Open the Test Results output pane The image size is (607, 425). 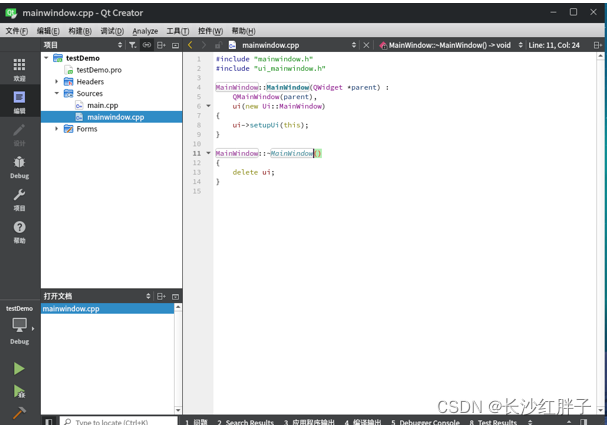[493, 422]
